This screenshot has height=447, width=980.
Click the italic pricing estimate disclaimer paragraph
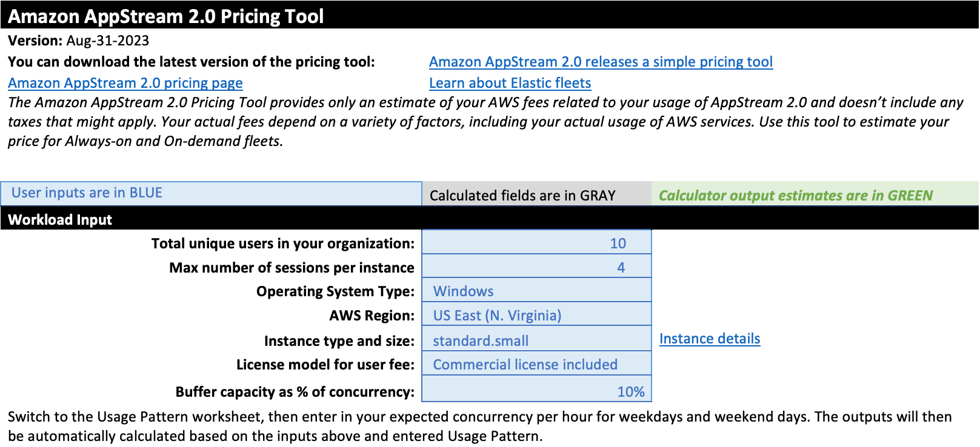(x=485, y=122)
